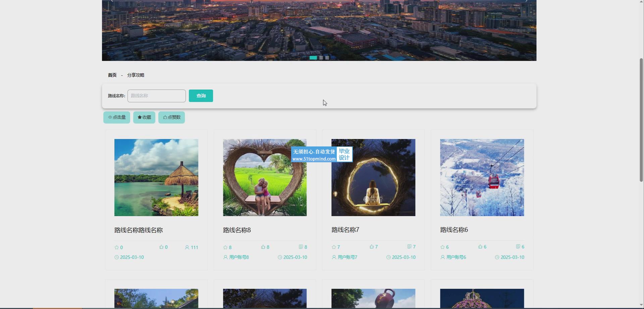
Task: Click the star icon on 路线名称8 card
Action: (x=225, y=248)
